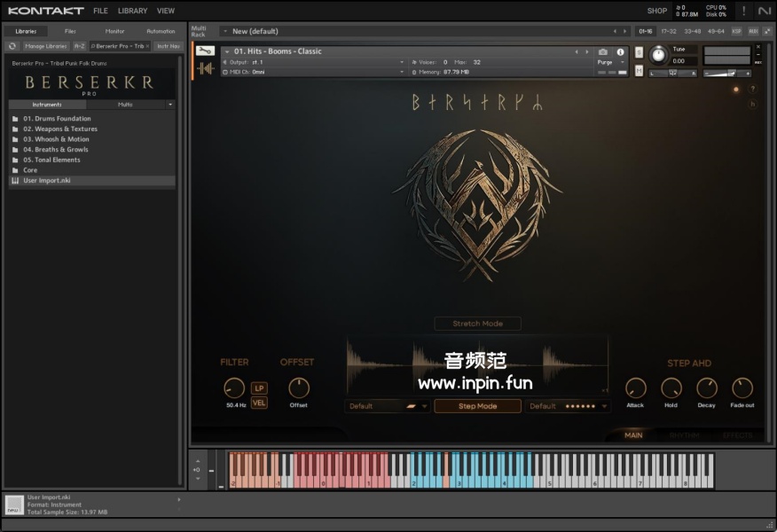Click the waveform icon below the wrench
Image resolution: width=777 pixels, height=532 pixels.
[x=206, y=68]
